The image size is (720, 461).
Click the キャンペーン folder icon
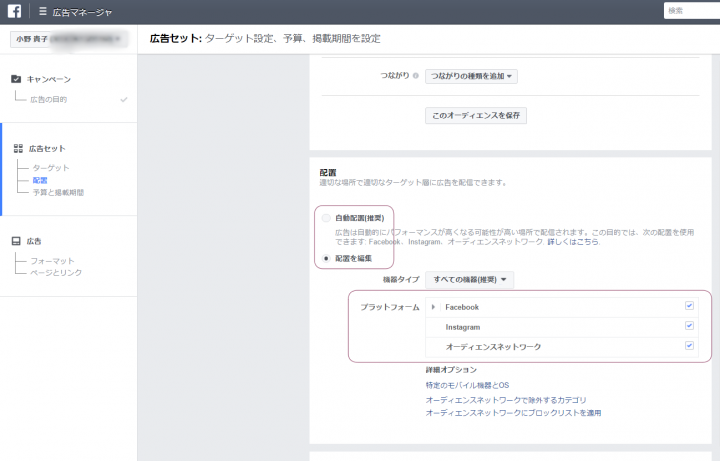(16, 79)
